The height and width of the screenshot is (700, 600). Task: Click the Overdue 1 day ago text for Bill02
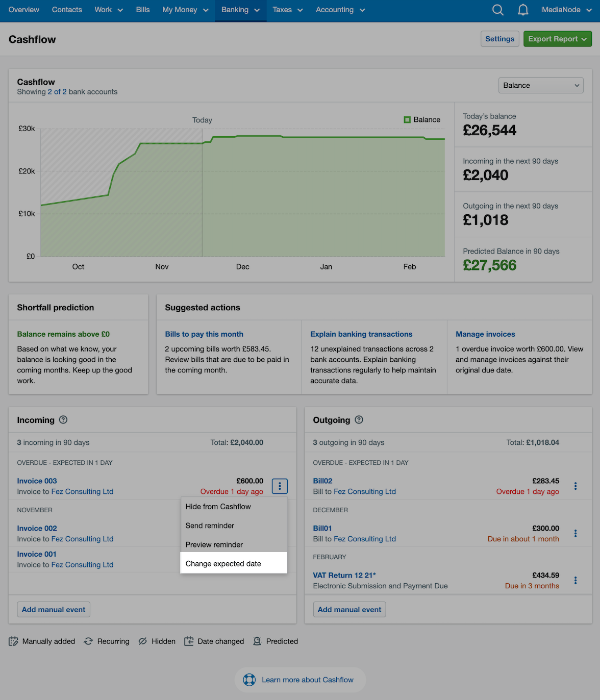click(528, 491)
